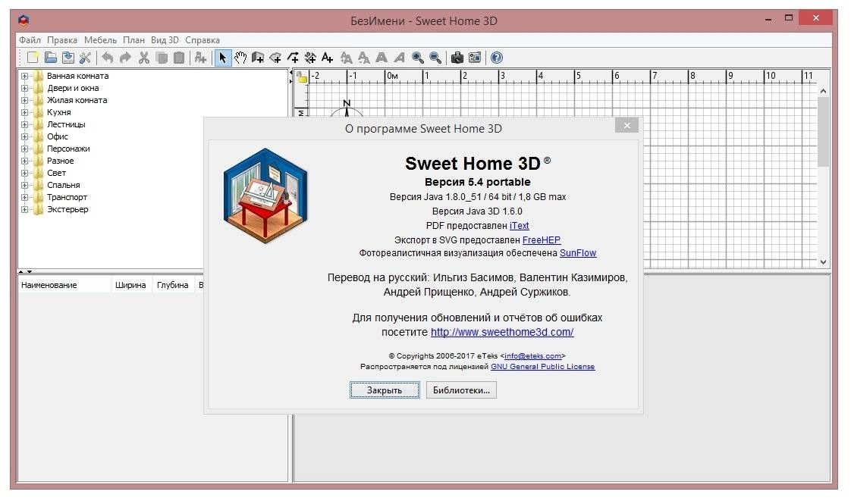Activate the Pan hand tool
The height and width of the screenshot is (504, 851).
click(x=240, y=58)
